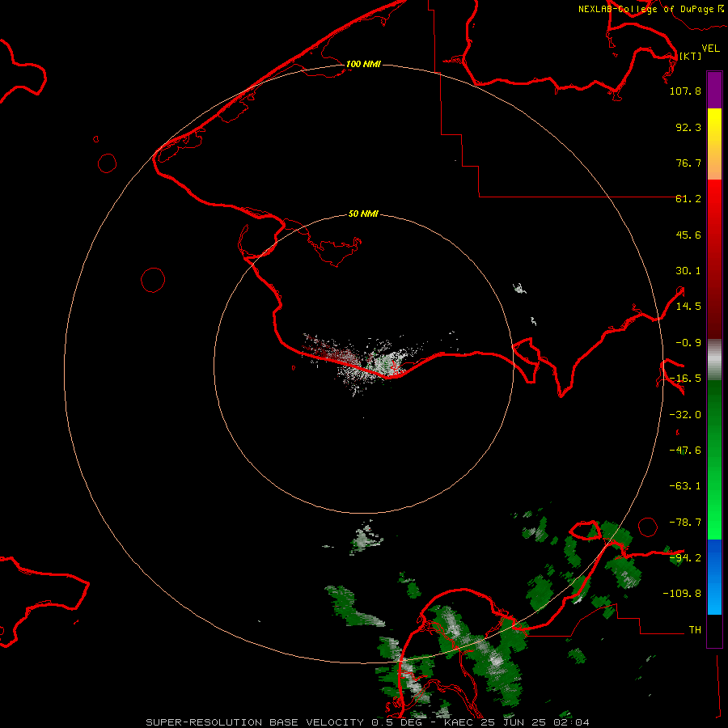Click the [KT] units label

click(690, 56)
